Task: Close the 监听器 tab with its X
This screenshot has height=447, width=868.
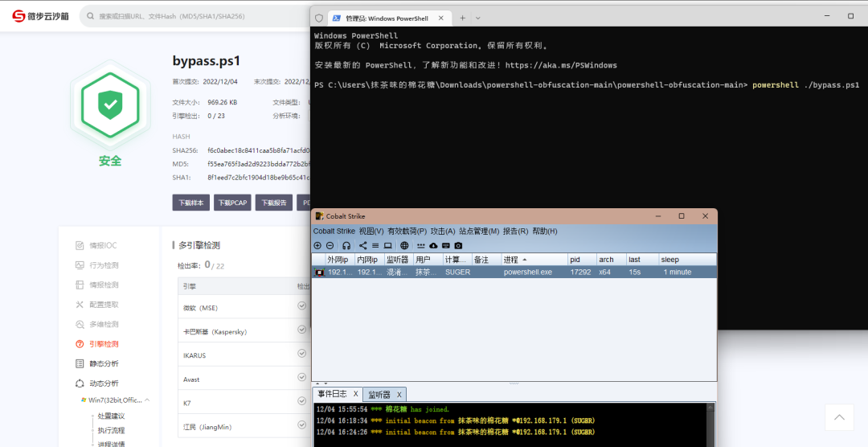Action: 399,395
